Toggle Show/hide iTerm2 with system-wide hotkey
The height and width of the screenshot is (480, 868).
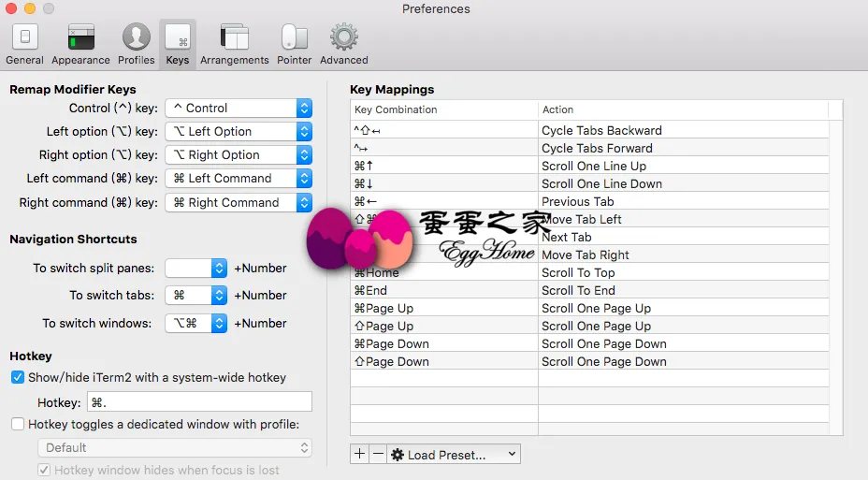[x=18, y=378]
